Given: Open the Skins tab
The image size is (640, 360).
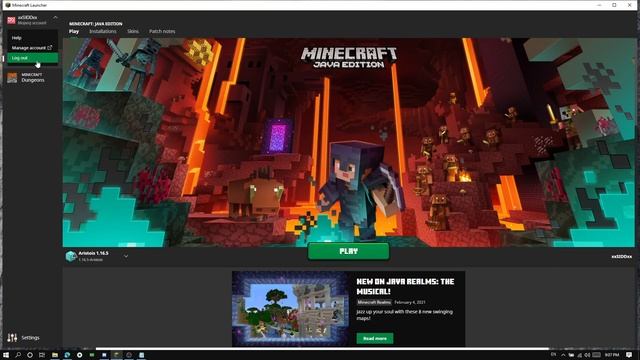Looking at the screenshot, I should pyautogui.click(x=133, y=31).
